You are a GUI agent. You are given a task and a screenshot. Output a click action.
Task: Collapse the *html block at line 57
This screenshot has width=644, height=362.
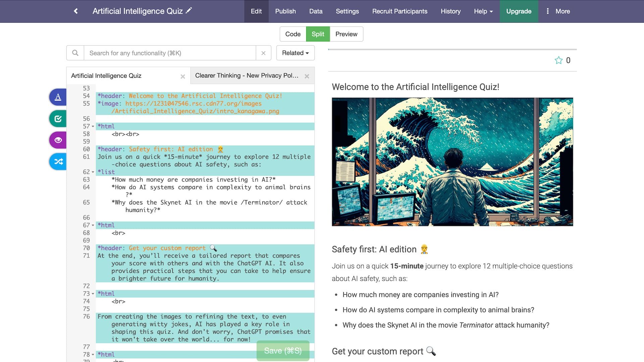tap(93, 126)
